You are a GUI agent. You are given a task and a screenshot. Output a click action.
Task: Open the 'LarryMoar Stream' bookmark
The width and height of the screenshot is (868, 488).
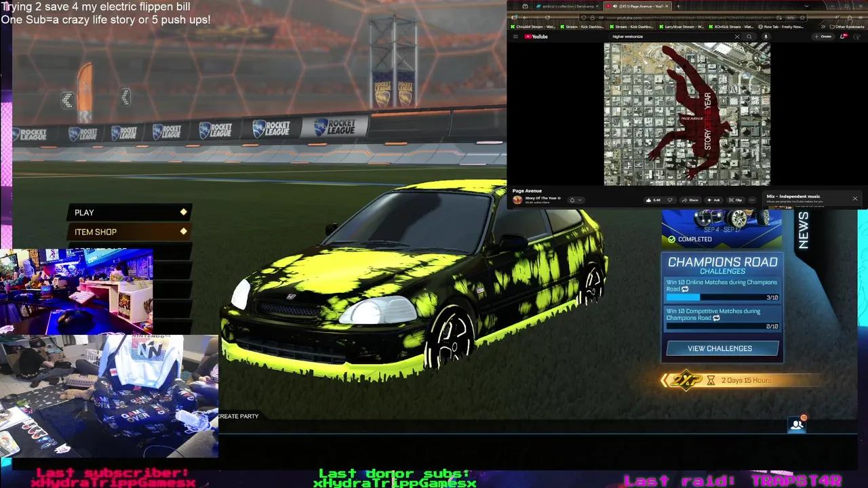pos(682,27)
